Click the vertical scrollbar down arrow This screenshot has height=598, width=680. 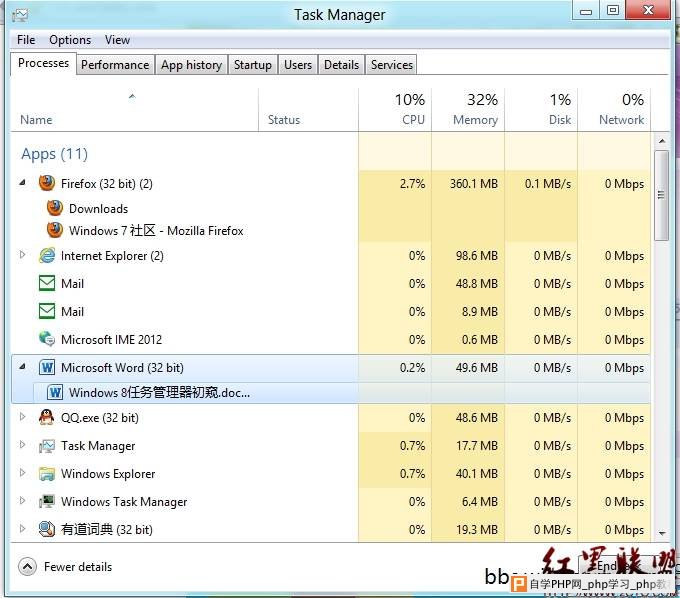click(661, 534)
